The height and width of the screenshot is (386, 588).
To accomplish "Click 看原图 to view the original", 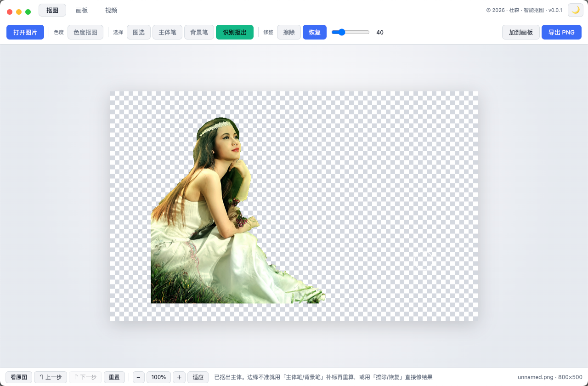I will [19, 377].
